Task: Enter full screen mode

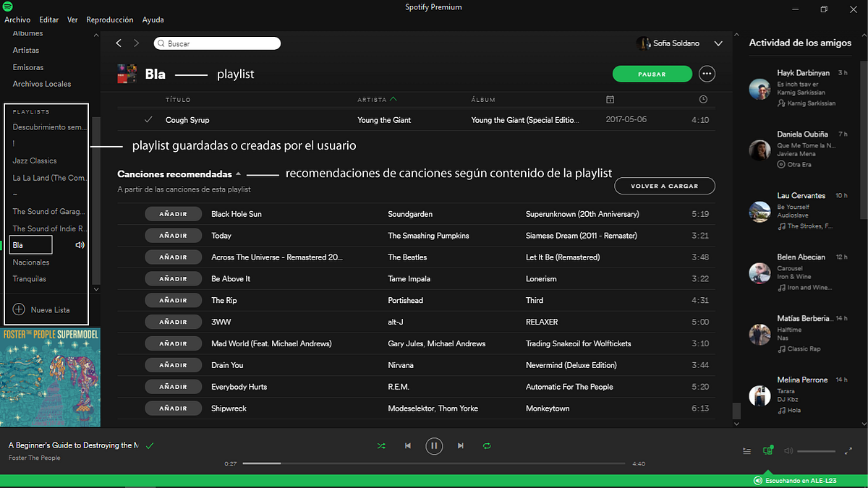Action: 848,451
